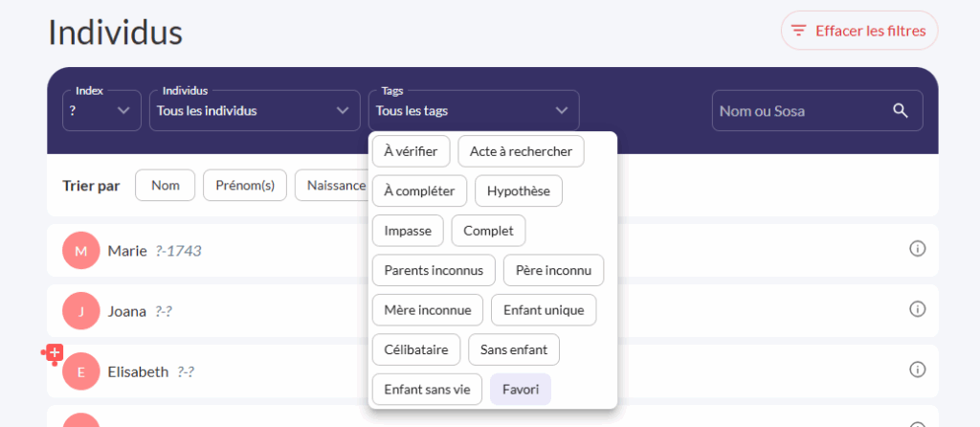980x427 pixels.
Task: Collapse the Tags dropdown
Action: 474,110
